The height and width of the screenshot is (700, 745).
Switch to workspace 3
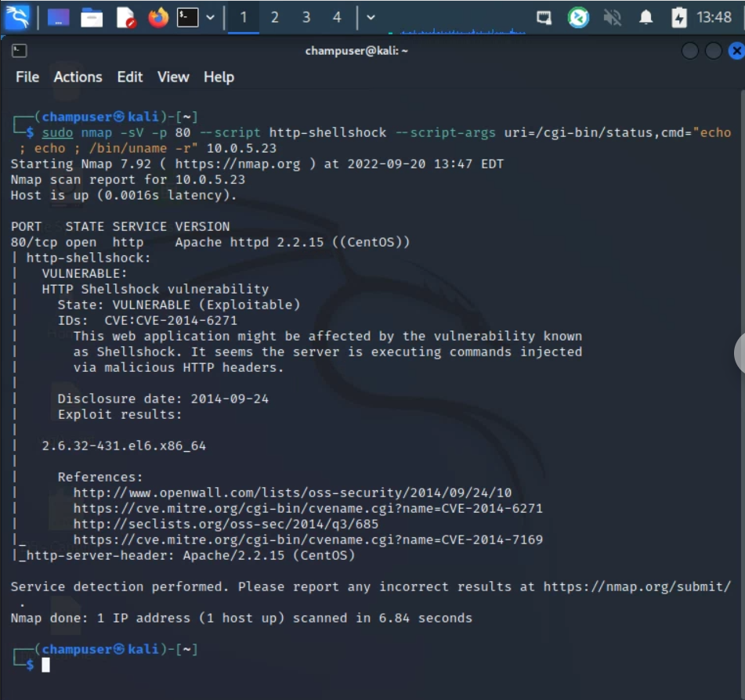pos(306,17)
